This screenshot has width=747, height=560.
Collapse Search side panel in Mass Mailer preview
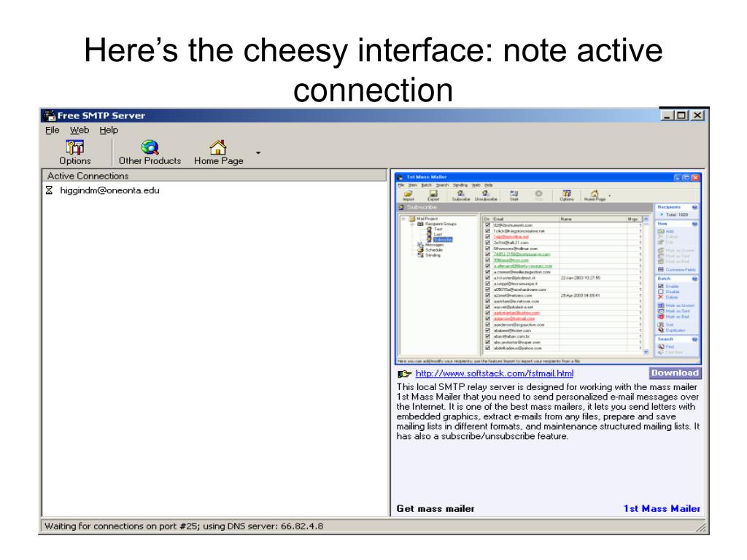coord(694,339)
